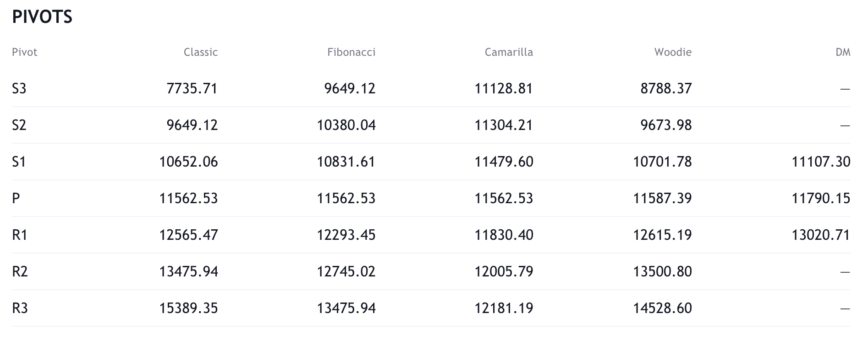
Task: Select the DM pivot value 11790.15
Action: tap(821, 198)
